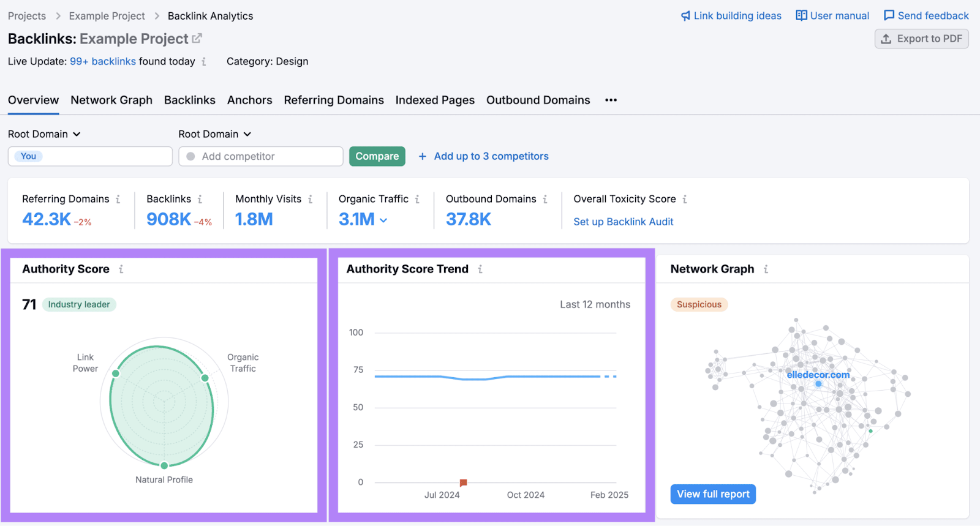The height and width of the screenshot is (526, 980).
Task: Click info icon after Live Update text
Action: 204,61
